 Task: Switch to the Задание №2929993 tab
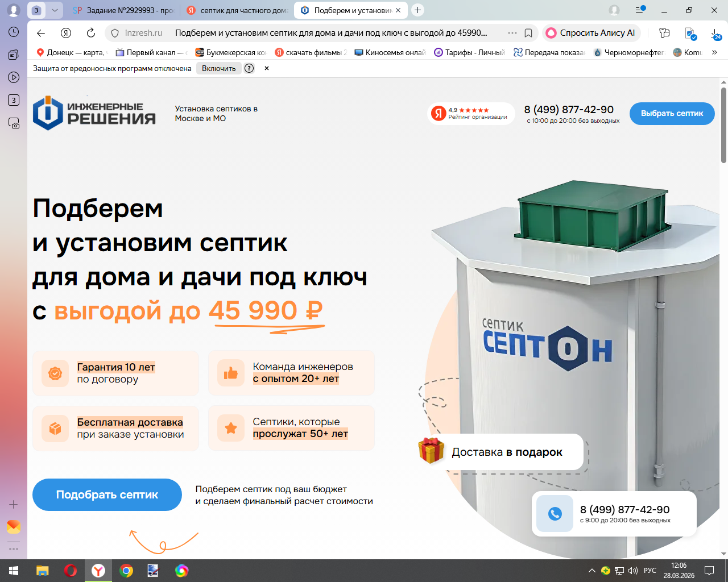pyautogui.click(x=123, y=10)
